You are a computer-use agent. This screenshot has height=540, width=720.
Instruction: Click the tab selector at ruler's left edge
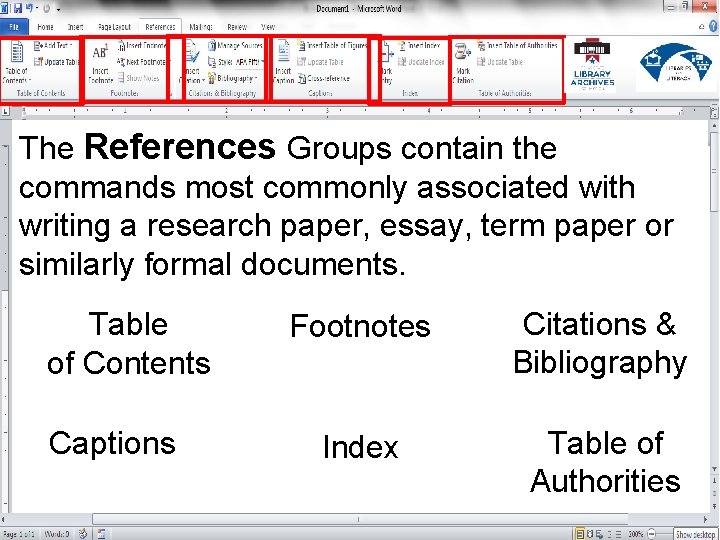click(x=5, y=111)
